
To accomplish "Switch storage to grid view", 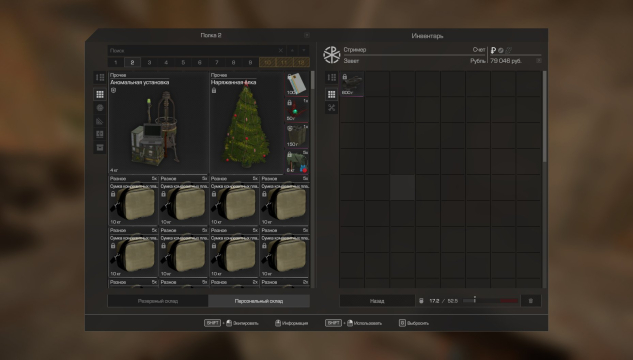I will [x=100, y=94].
